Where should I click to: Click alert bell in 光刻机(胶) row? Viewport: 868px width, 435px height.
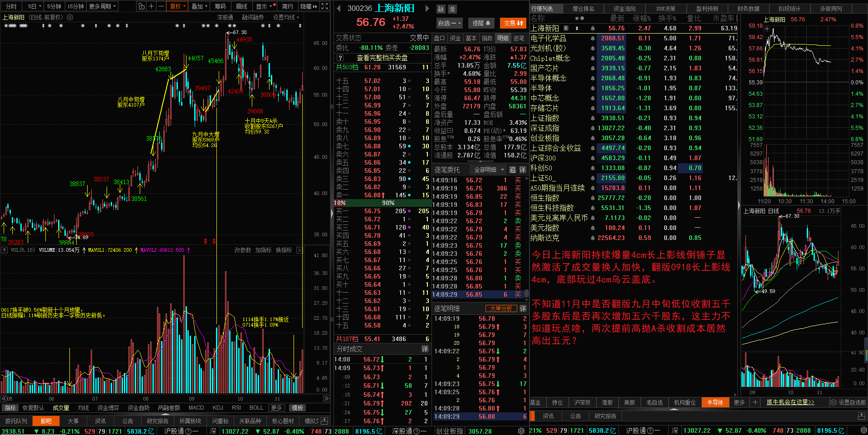pos(593,48)
